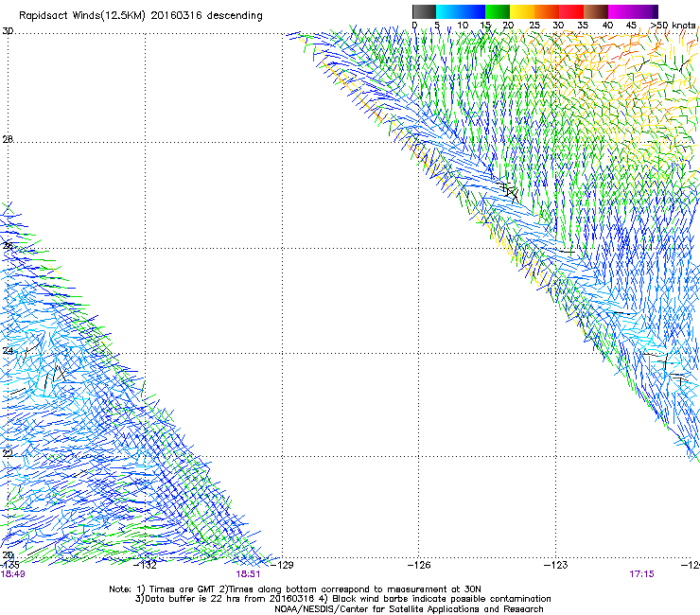Click the longitude label '-126'
700x615 pixels.
419,565
